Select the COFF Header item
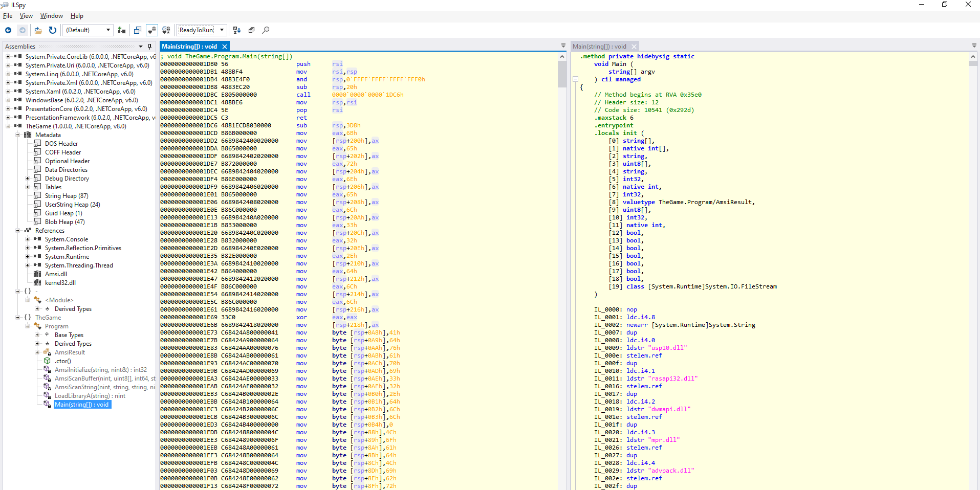Image resolution: width=980 pixels, height=490 pixels. pyautogui.click(x=63, y=152)
